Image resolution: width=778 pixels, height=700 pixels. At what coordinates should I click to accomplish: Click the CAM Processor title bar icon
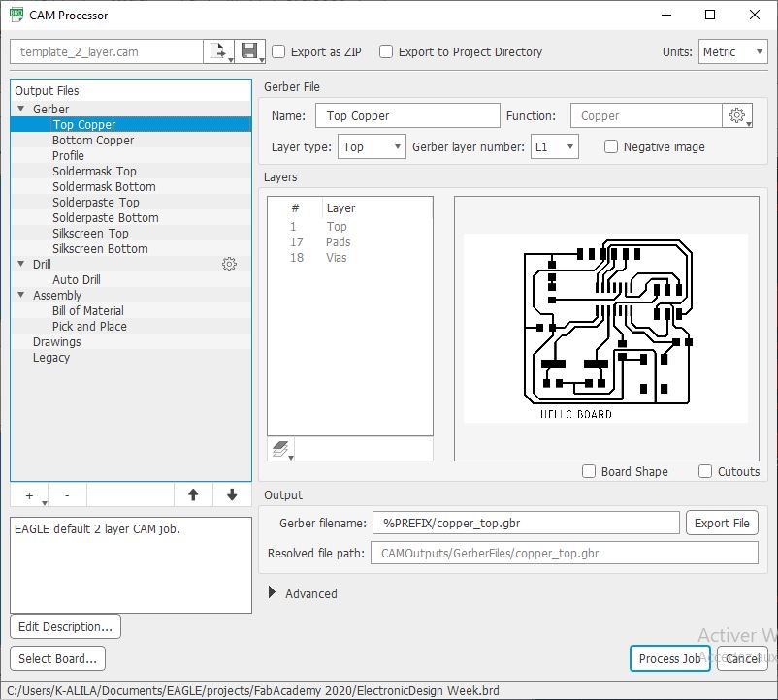coord(16,15)
